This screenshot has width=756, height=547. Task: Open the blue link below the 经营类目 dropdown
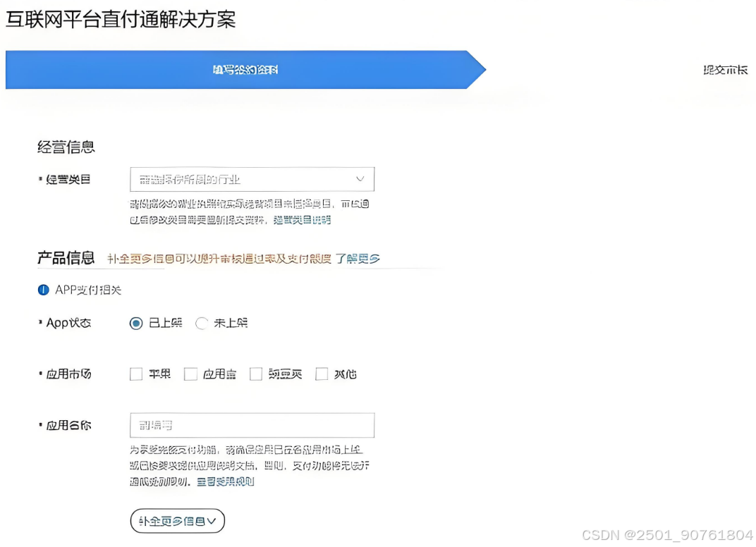pos(303,220)
